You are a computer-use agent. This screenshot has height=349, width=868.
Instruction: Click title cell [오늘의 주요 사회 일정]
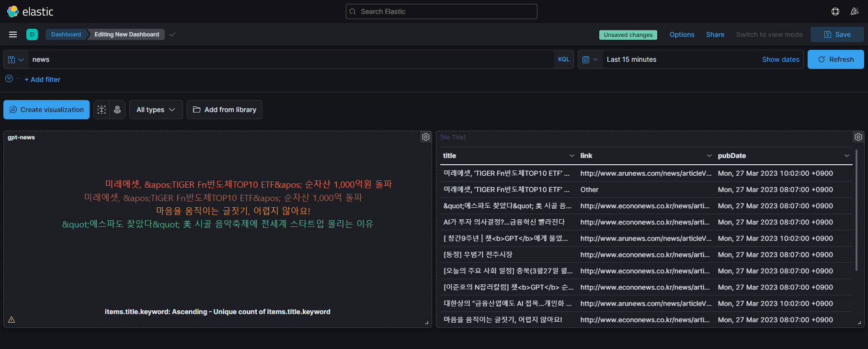(x=508, y=271)
